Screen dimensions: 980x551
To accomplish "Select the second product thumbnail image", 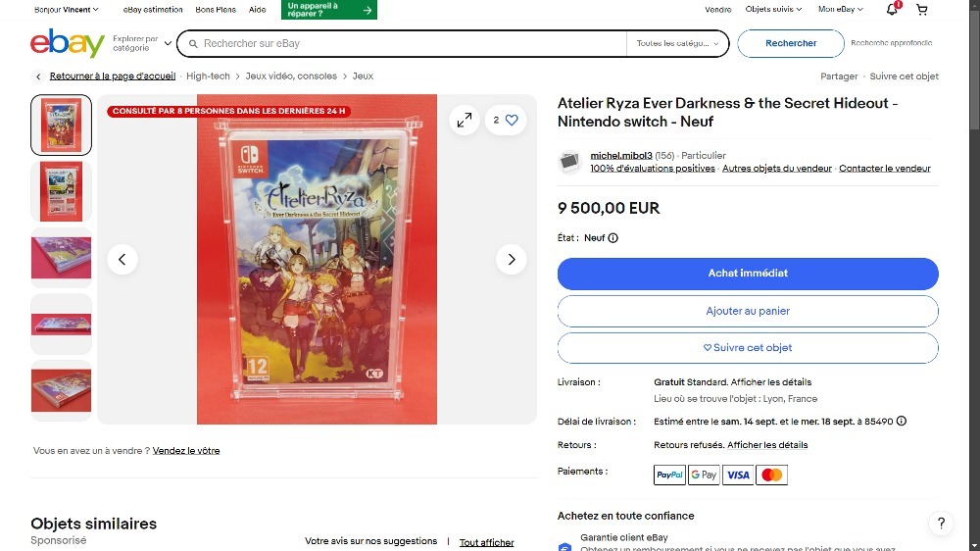I will point(61,191).
